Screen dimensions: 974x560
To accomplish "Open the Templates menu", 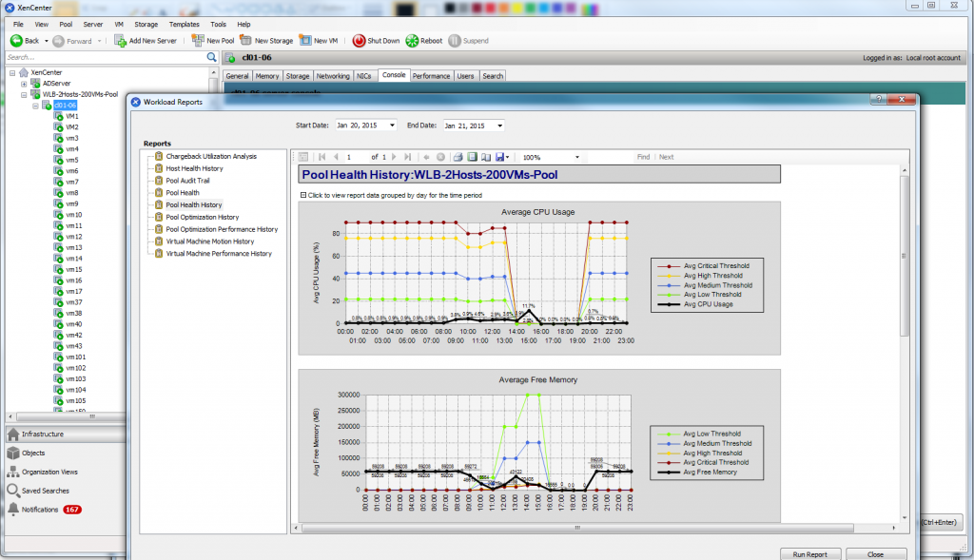I will 185,24.
